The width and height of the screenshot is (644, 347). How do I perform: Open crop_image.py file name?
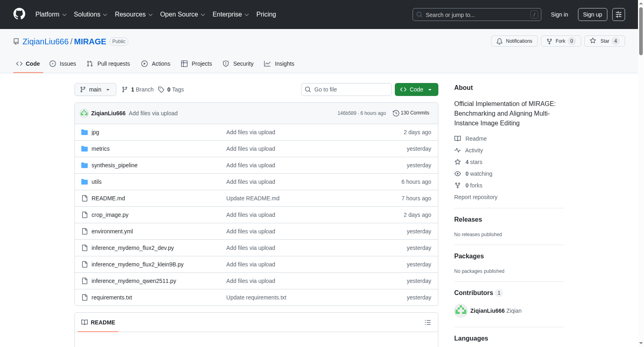[110, 215]
